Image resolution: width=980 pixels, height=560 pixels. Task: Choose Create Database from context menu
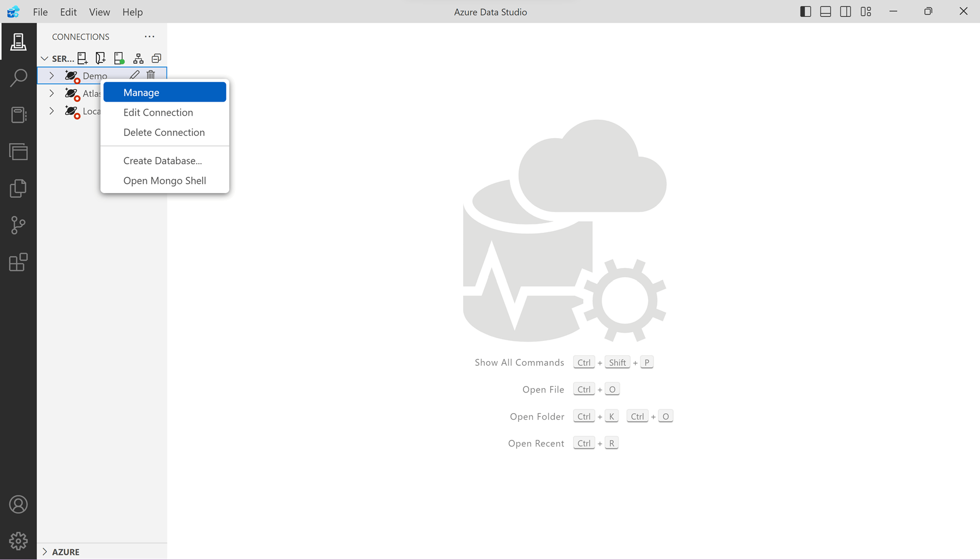(162, 160)
